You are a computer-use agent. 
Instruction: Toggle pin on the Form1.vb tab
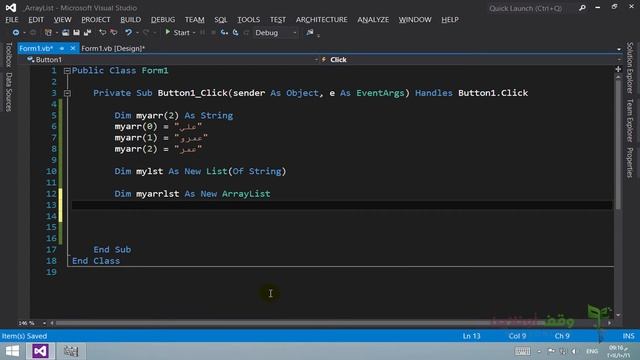coord(62,48)
